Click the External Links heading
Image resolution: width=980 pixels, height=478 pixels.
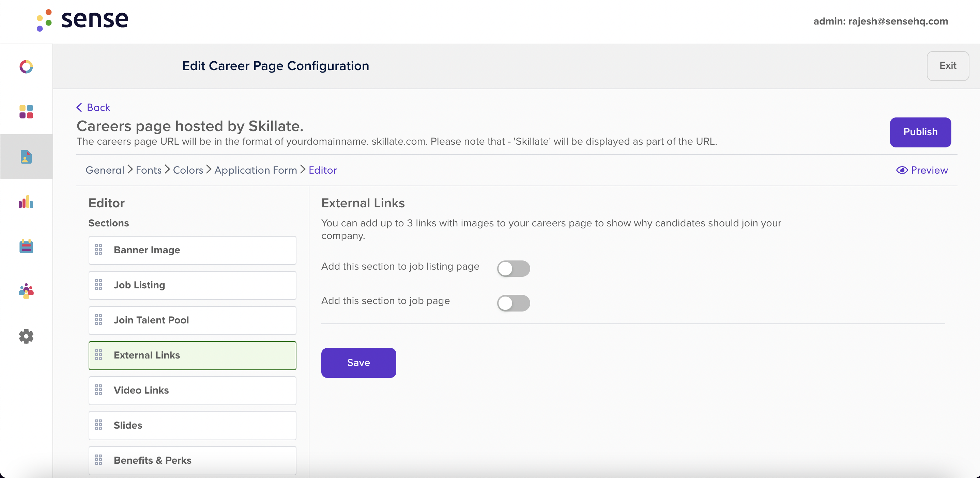(363, 203)
